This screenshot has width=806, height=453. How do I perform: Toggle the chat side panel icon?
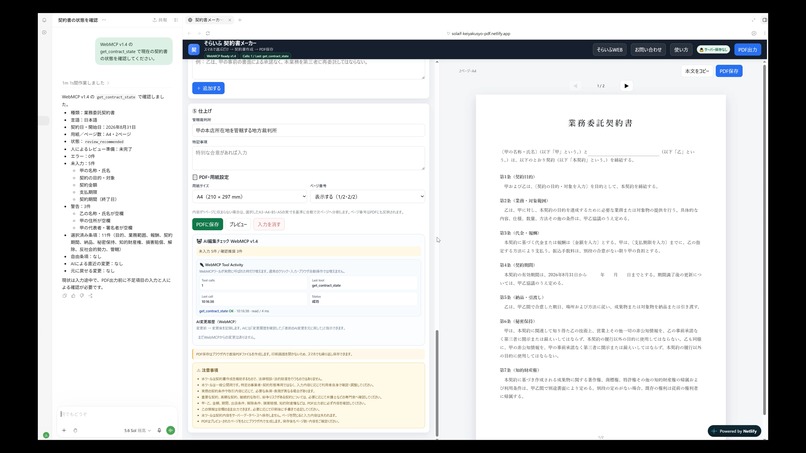pyautogui.click(x=176, y=20)
